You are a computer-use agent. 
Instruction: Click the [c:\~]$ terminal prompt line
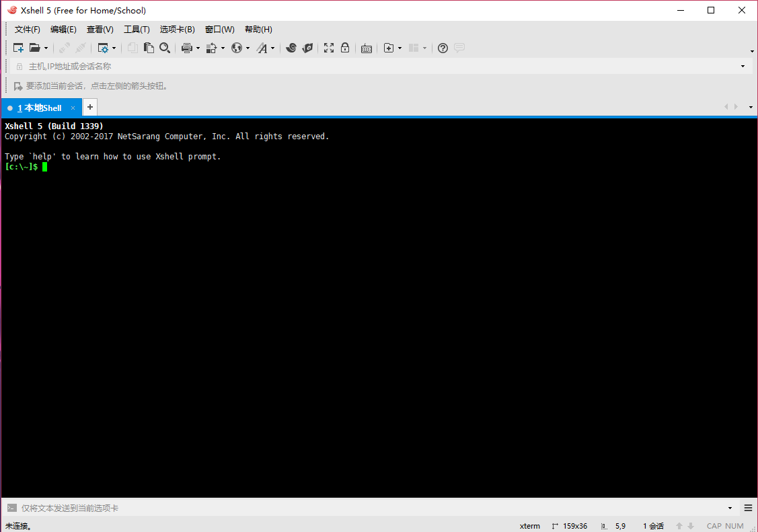pos(22,167)
